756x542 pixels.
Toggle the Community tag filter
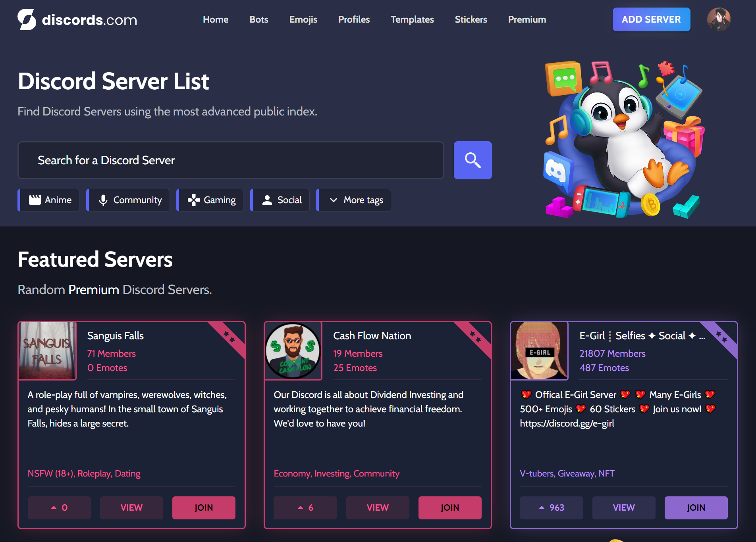(128, 200)
